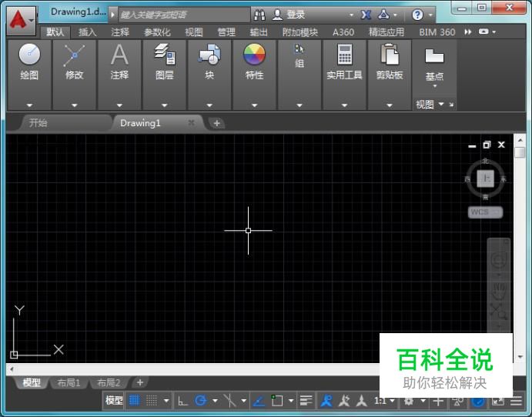532x417 pixels.
Task: Open the 1:1 annotation scale dropdown
Action: coord(384,401)
